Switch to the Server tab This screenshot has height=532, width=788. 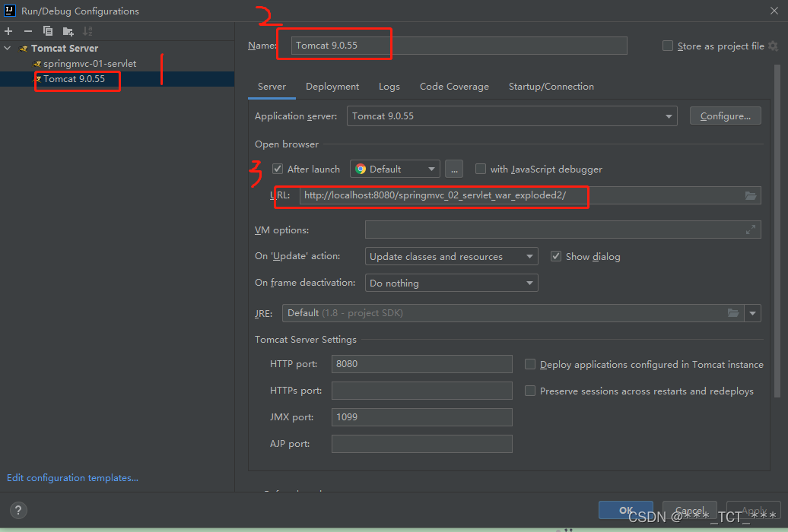click(272, 87)
